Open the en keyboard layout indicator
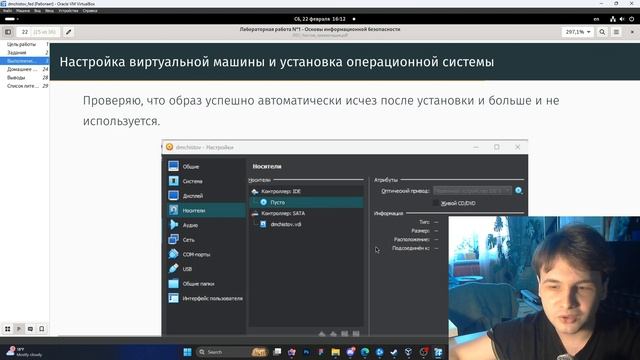Screen dimensions: 640x360 click(x=596, y=19)
